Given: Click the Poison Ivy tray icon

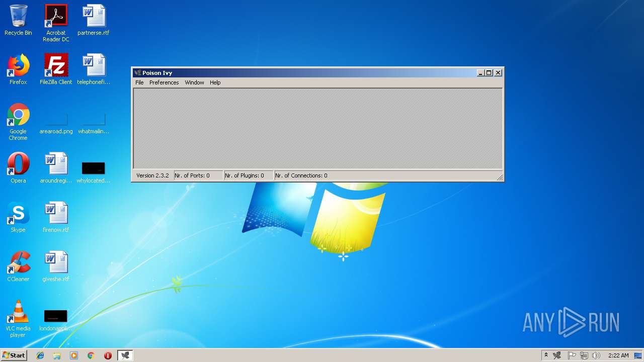Looking at the screenshot, I should tap(557, 355).
